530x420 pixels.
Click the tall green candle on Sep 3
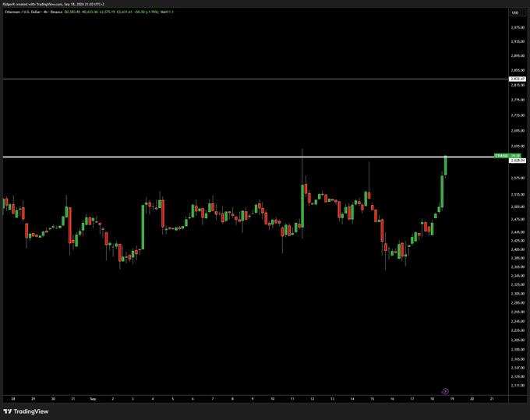tap(143, 227)
